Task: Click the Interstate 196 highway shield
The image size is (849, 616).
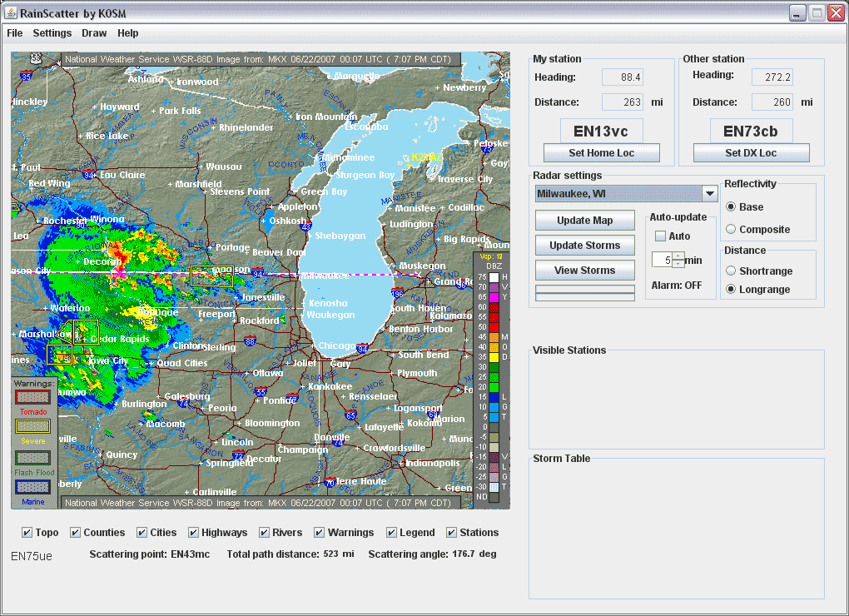Action: click(x=398, y=295)
